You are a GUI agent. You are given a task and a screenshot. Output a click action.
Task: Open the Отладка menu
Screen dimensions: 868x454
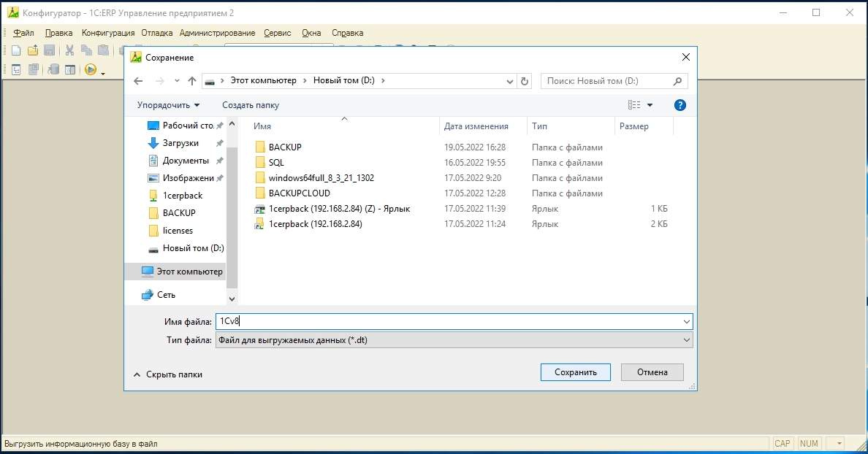click(x=156, y=33)
